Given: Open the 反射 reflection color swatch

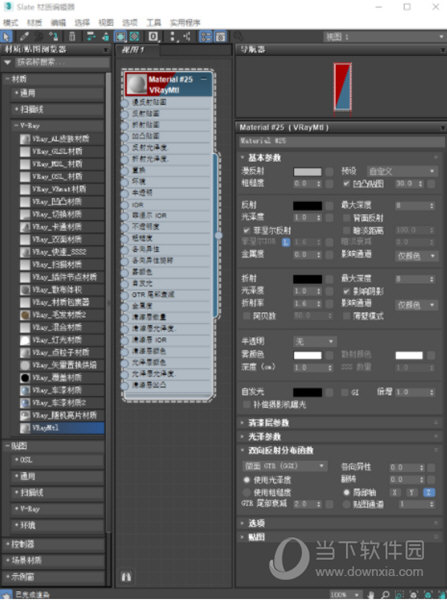Looking at the screenshot, I should pyautogui.click(x=307, y=205).
